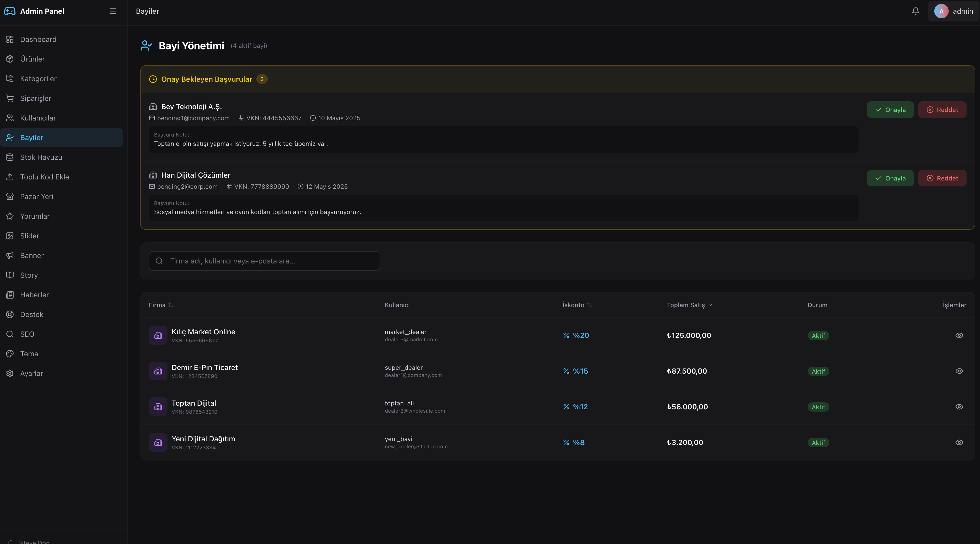Click the Admin Panel gamepad logo

[10, 11]
